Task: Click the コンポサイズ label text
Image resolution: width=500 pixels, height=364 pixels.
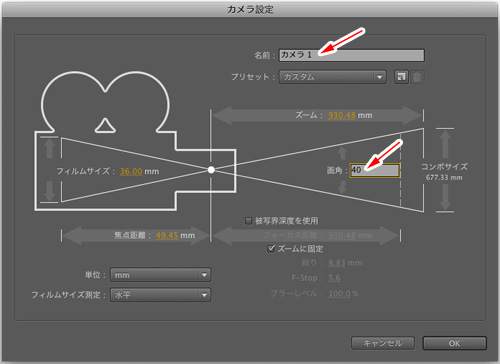Action: point(444,167)
